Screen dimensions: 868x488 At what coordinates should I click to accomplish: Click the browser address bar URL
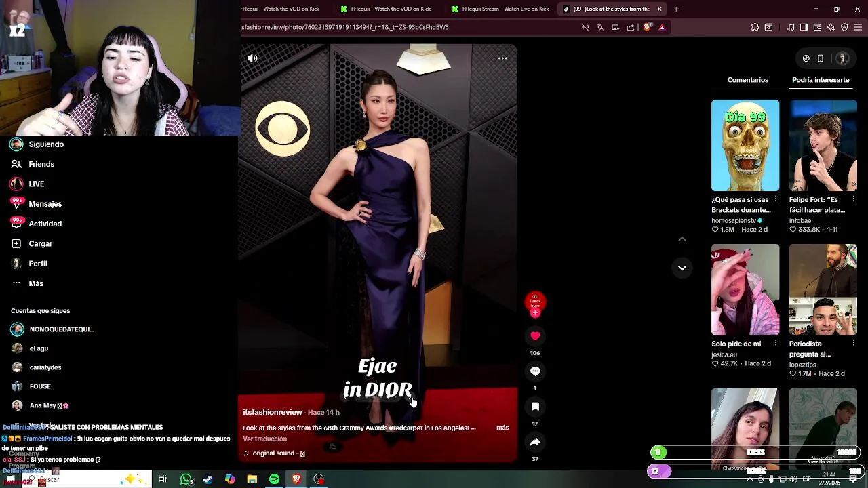(x=344, y=27)
